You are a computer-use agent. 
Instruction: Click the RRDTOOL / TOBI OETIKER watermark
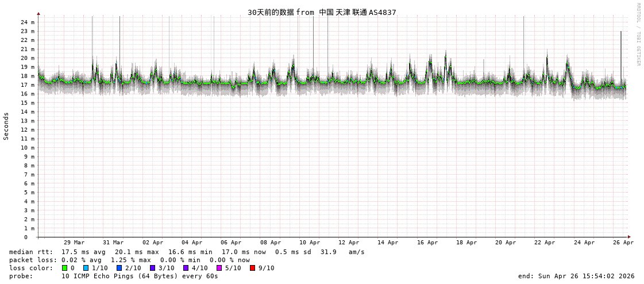point(638,34)
